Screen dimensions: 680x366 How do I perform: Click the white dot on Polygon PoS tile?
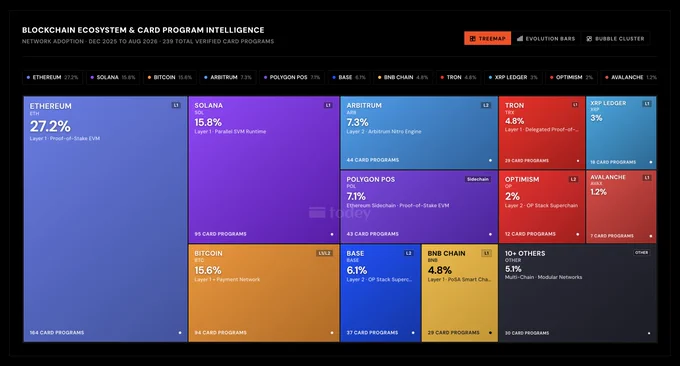coord(490,234)
